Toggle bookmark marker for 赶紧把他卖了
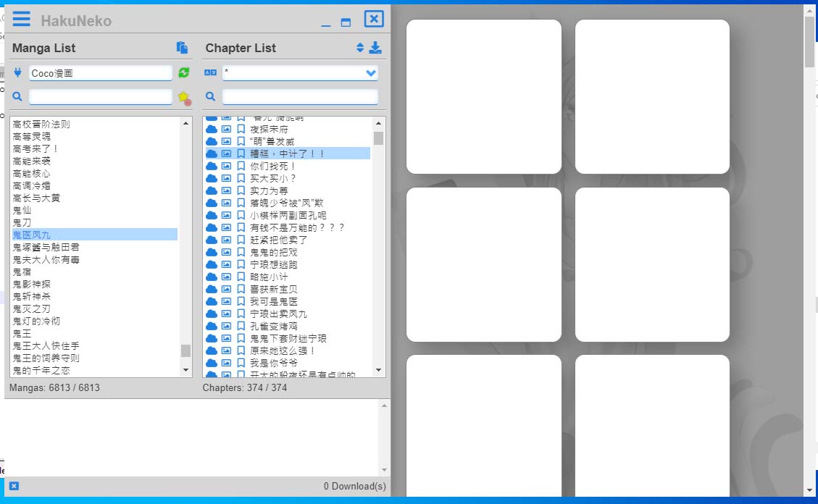 coord(241,240)
